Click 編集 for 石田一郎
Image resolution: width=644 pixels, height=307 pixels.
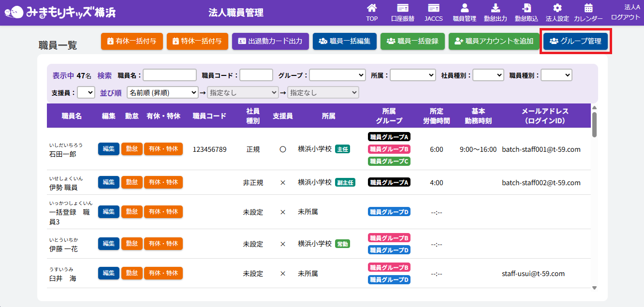tap(109, 149)
